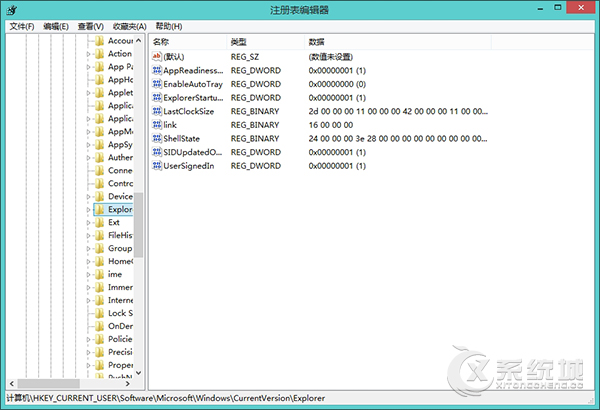Viewport: 600px width, 410px height.
Task: Click REG_SZ type of default value
Action: click(245, 57)
